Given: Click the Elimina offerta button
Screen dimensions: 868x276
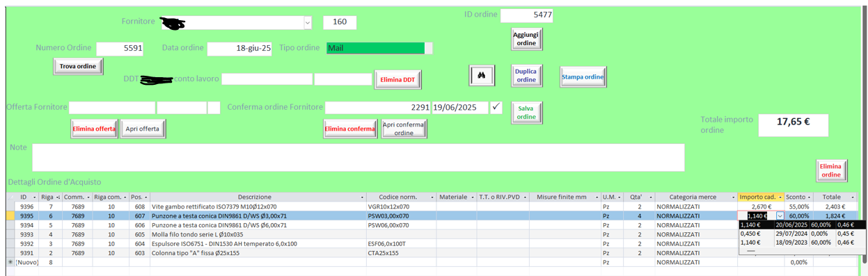Looking at the screenshot, I should [95, 129].
